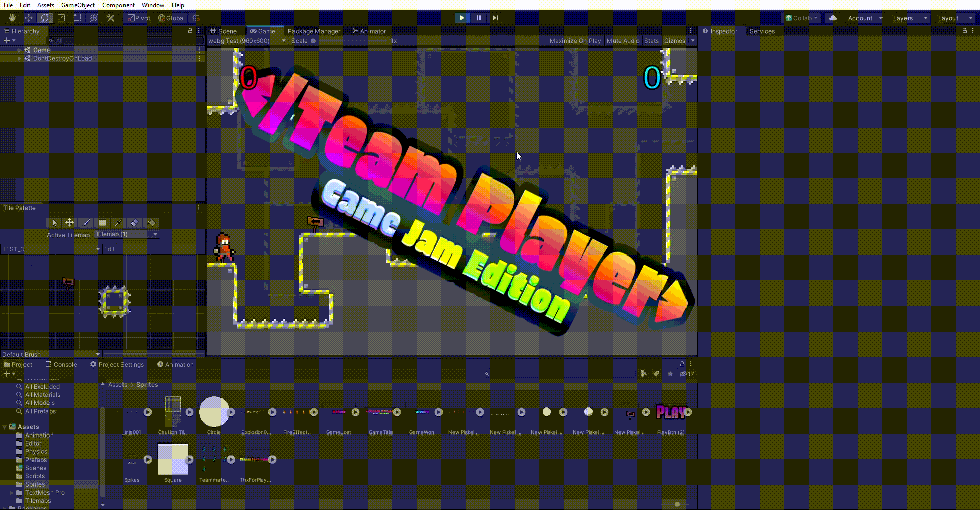The height and width of the screenshot is (510, 980).
Task: Click the Step frame button
Action: 495,18
